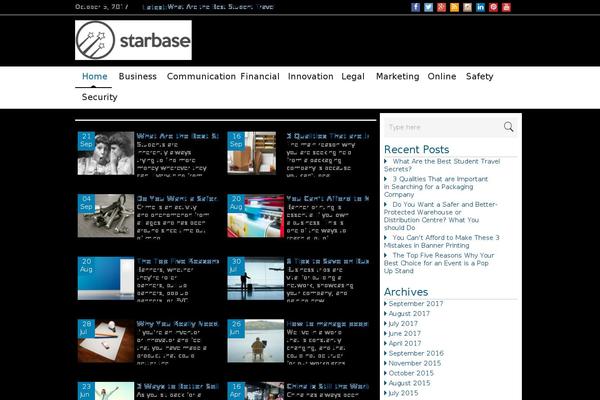Open the June 2017 archive
This screenshot has height=400, width=600.
tap(404, 333)
